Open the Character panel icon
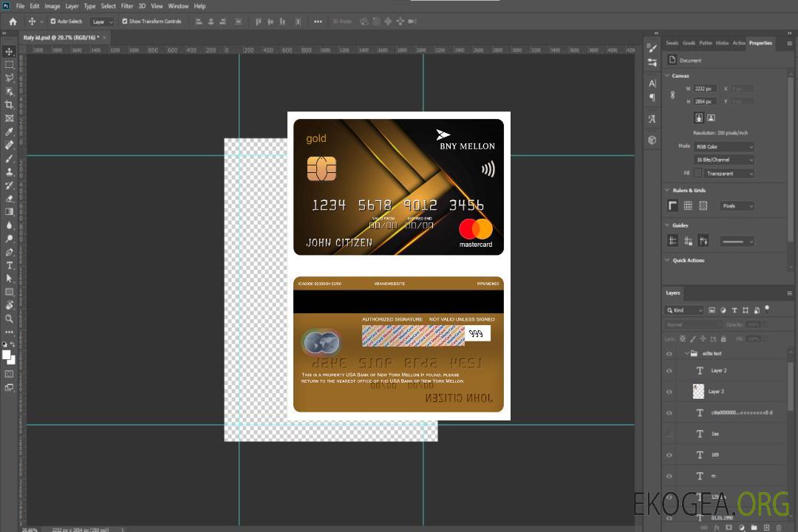Viewport: 798px width, 532px height. pyautogui.click(x=652, y=83)
